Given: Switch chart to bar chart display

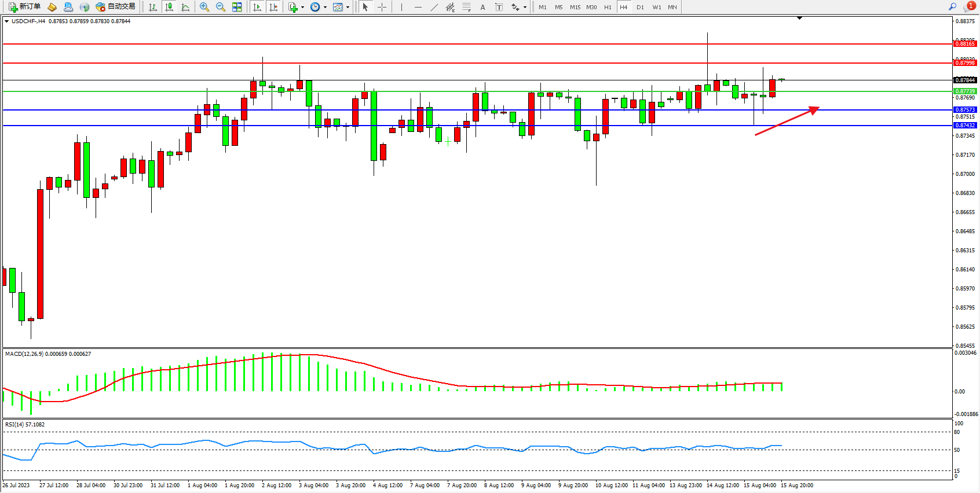Looking at the screenshot, I should [x=153, y=7].
